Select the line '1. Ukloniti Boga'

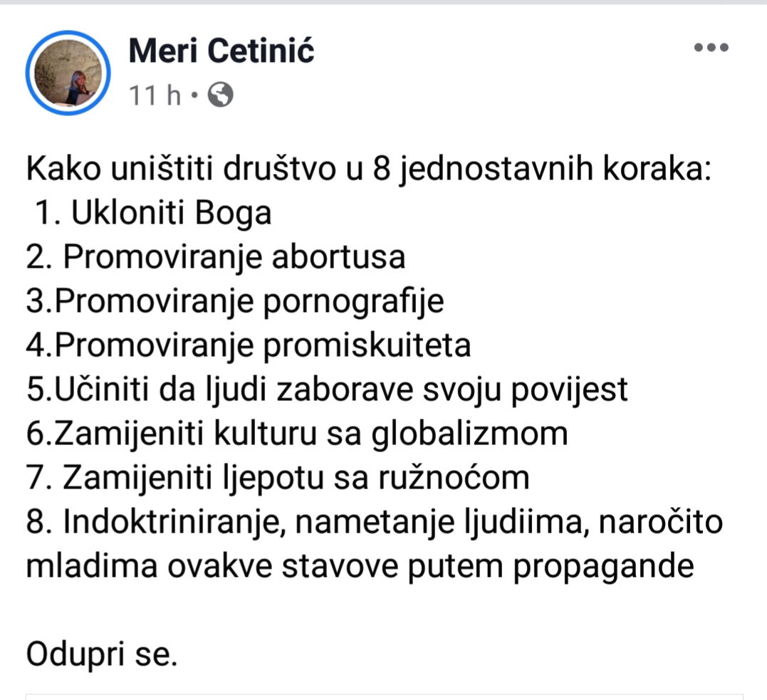click(153, 214)
